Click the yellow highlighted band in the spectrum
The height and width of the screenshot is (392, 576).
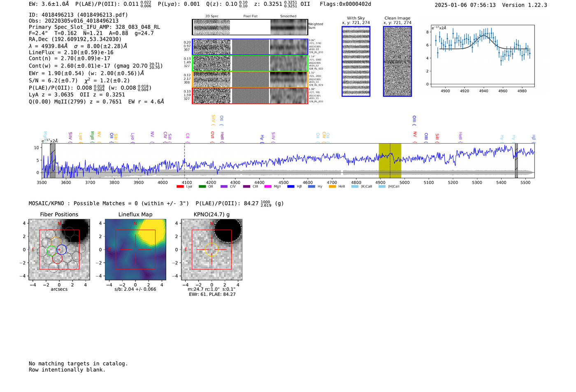point(390,160)
